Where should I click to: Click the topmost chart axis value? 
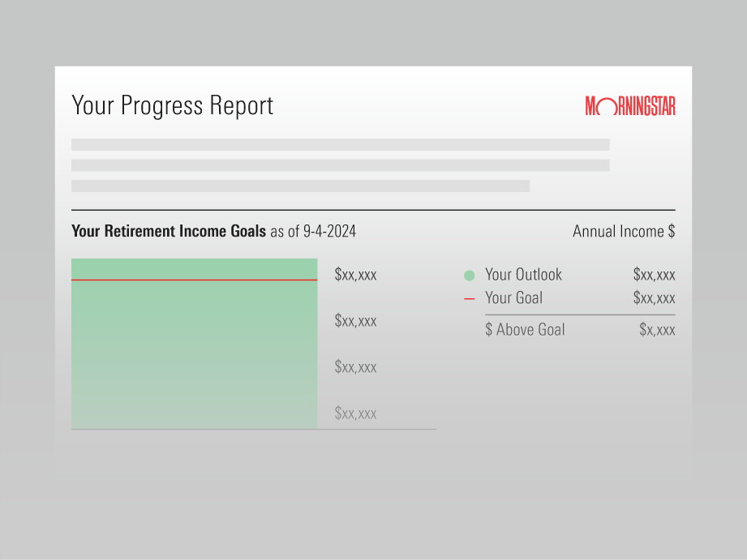click(x=355, y=275)
